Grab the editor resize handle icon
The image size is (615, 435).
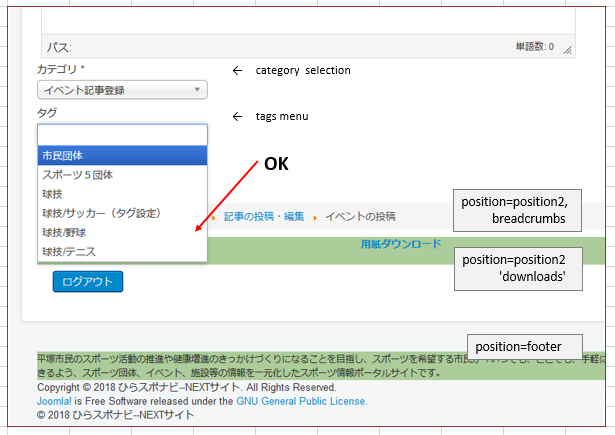[x=567, y=49]
